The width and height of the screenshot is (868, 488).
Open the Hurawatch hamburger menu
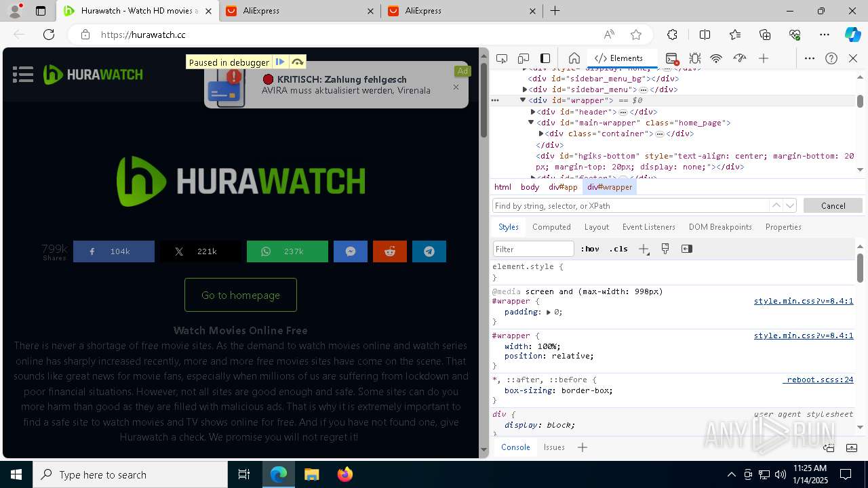pos(23,75)
